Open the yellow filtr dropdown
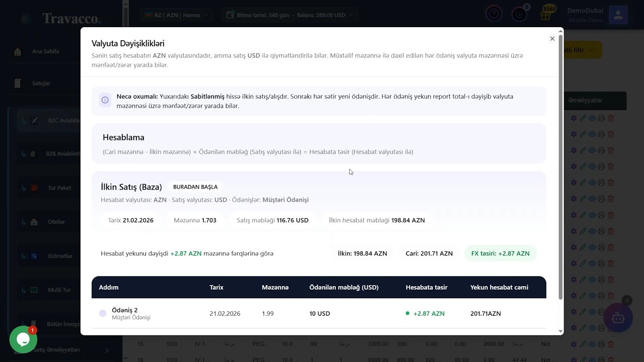The image size is (644, 362). click(x=583, y=50)
